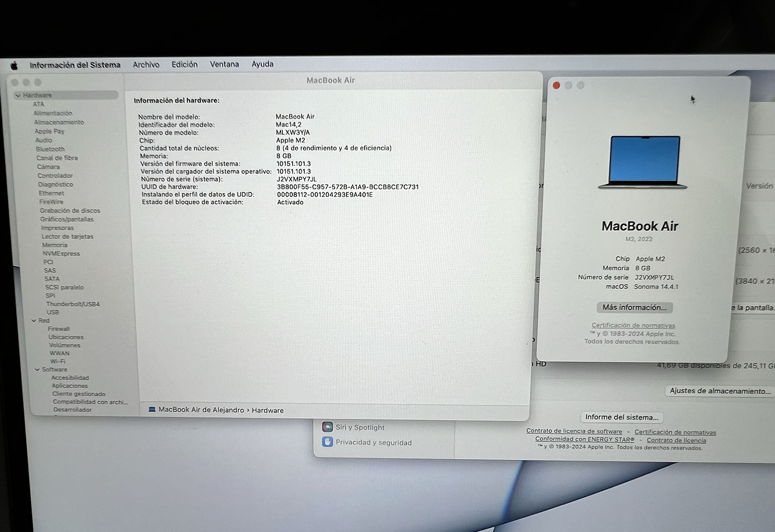Select Grabación de discos in the sidebar
This screenshot has width=775, height=532.
pos(70,211)
